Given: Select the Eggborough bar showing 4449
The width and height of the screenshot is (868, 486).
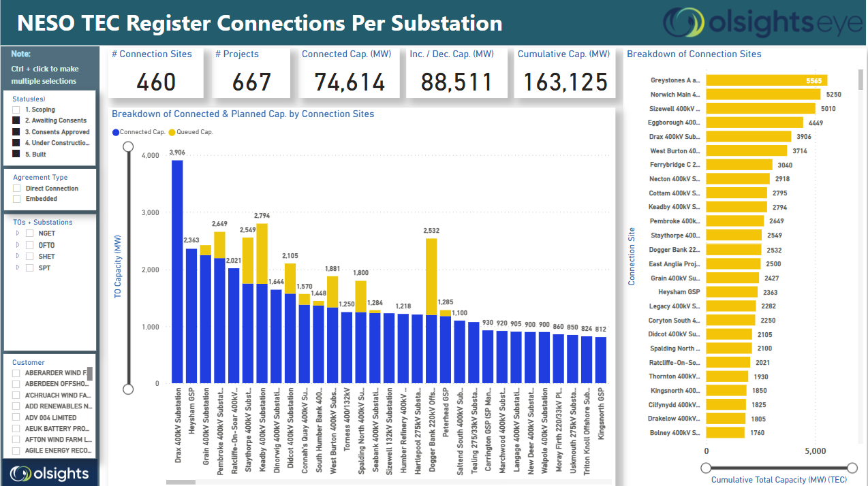Looking at the screenshot, I should point(754,123).
